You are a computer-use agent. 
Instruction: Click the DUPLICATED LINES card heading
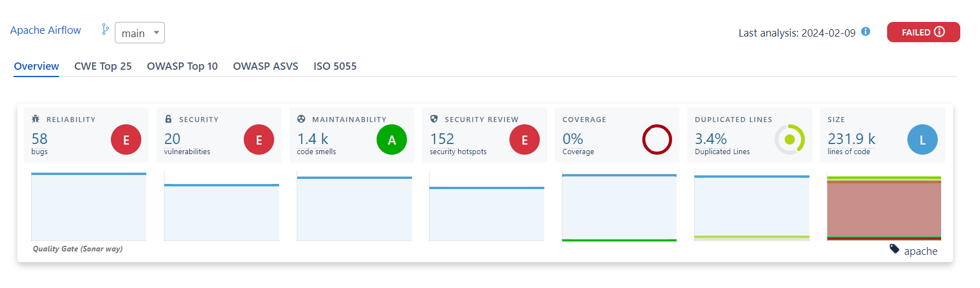tap(733, 119)
